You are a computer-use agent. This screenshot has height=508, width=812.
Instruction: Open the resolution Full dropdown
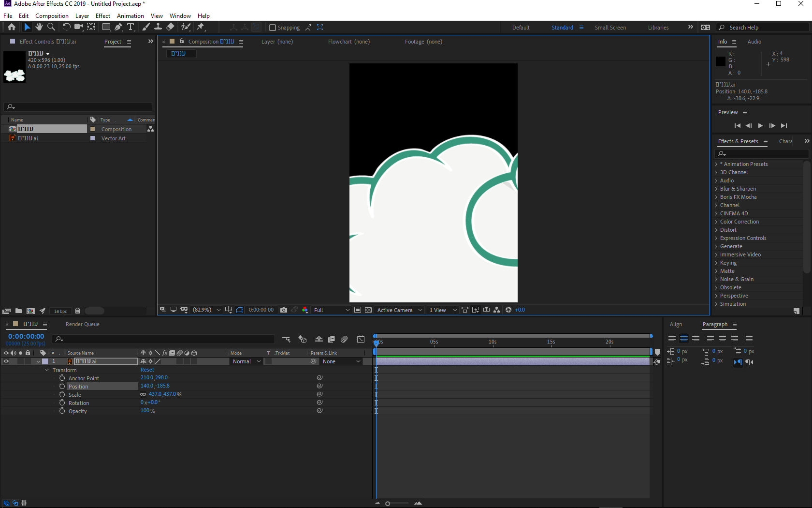[x=332, y=310]
